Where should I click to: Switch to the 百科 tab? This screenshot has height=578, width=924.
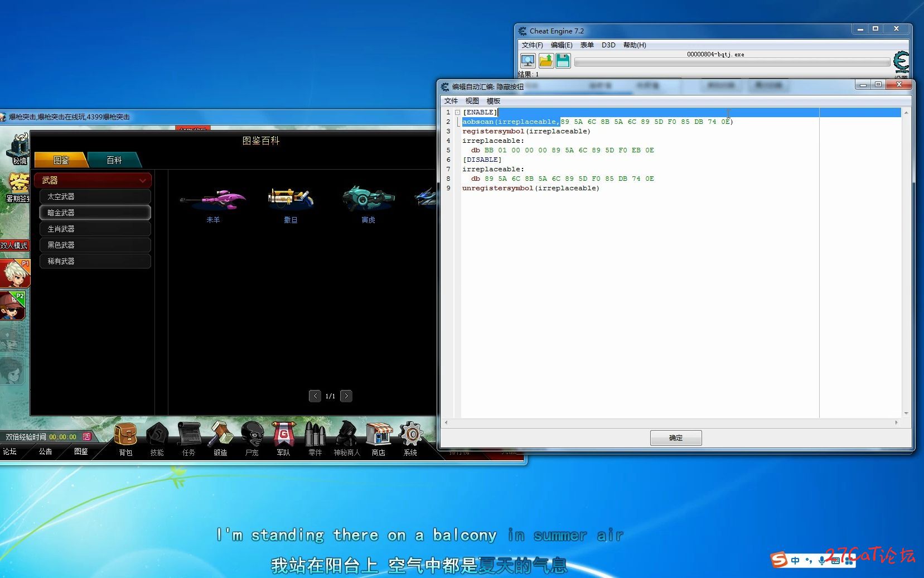tap(114, 160)
